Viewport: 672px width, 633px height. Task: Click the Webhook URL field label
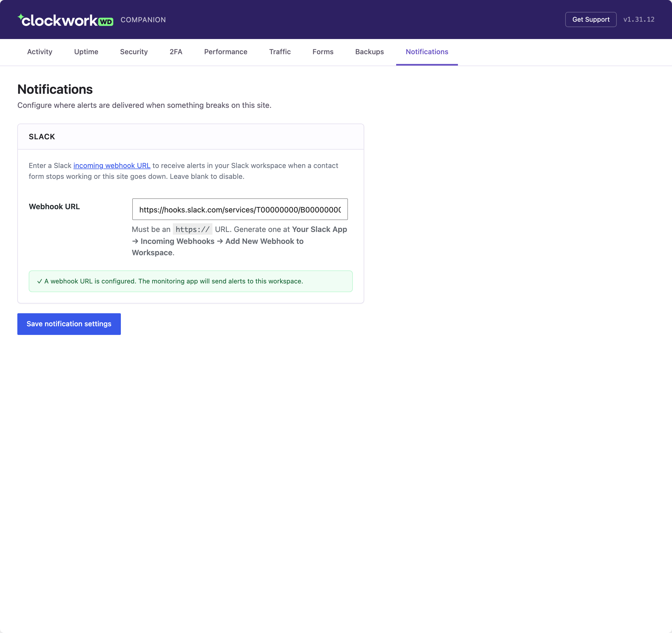tap(54, 206)
